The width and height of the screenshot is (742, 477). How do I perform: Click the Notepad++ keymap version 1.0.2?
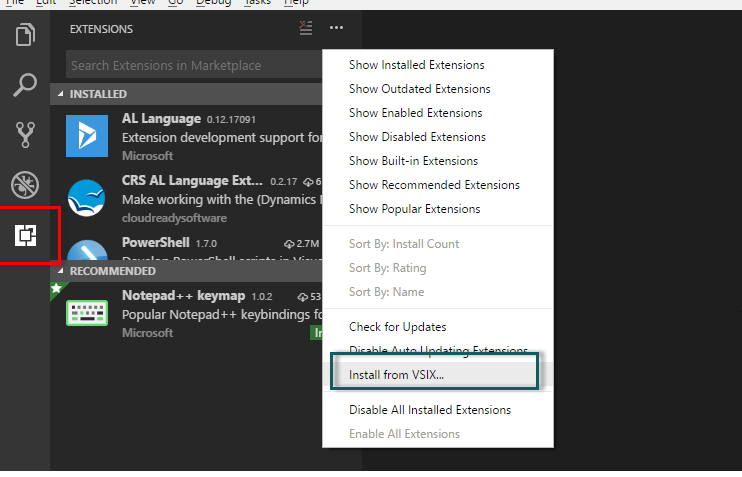(262, 297)
